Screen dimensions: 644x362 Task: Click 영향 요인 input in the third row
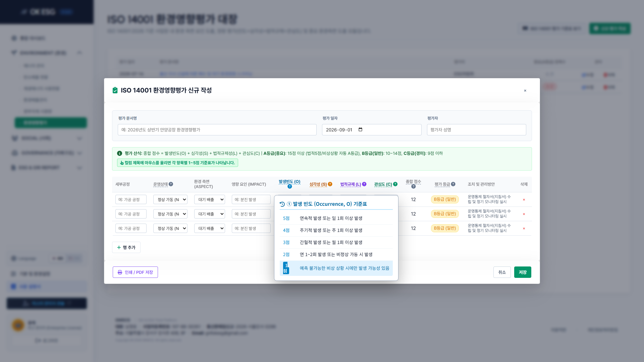251,228
